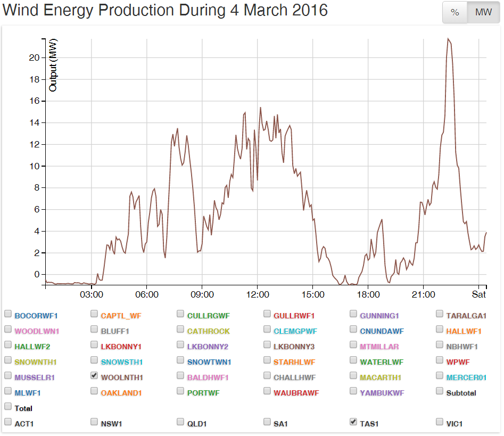The image size is (504, 436).
Task: Toggle the NSW1 region checkbox
Action: tap(94, 422)
